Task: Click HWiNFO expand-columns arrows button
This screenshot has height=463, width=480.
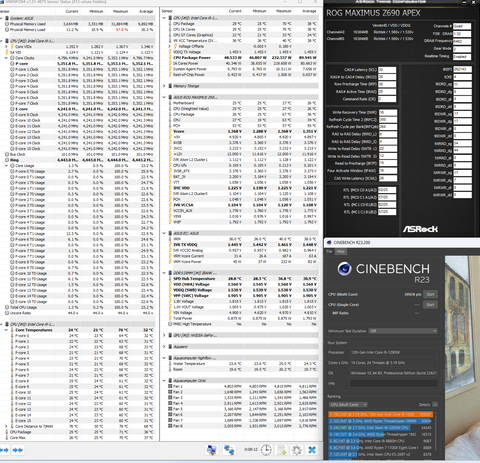Action: [x=4, y=450]
